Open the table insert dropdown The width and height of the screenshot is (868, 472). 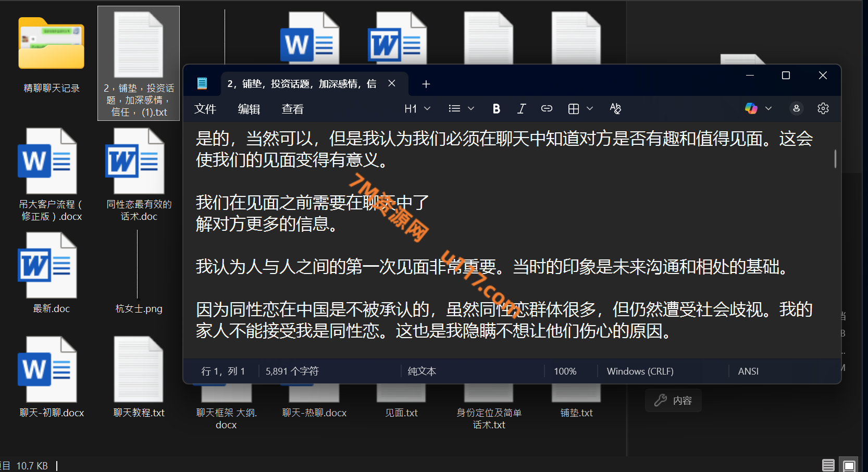click(580, 108)
